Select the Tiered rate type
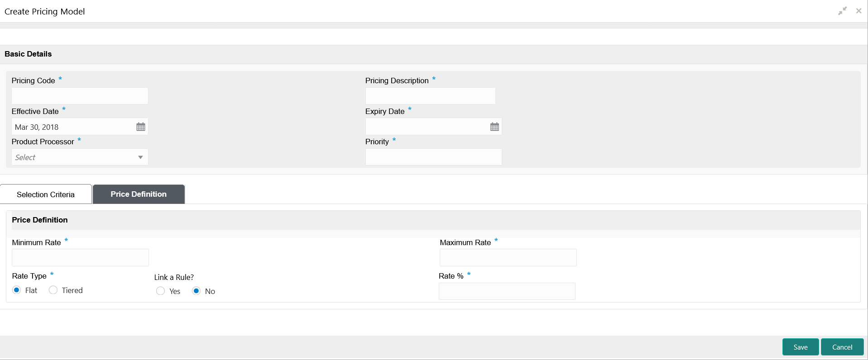 pos(53,290)
